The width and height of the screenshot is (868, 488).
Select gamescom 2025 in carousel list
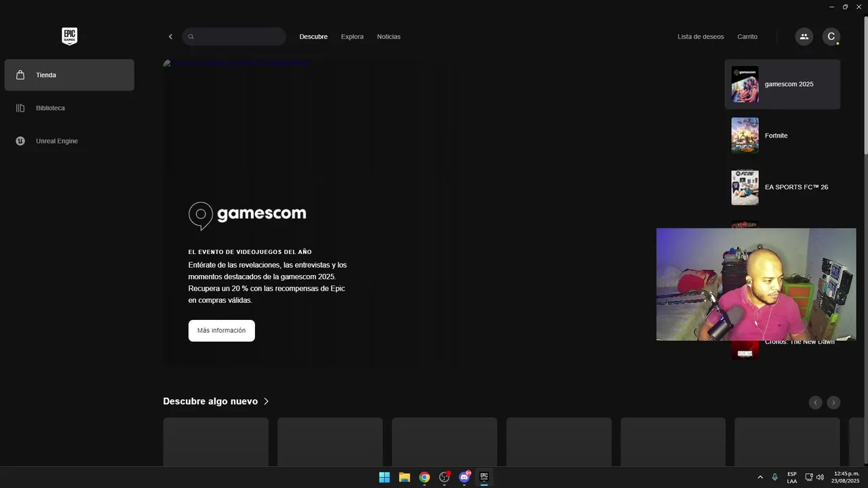782,84
